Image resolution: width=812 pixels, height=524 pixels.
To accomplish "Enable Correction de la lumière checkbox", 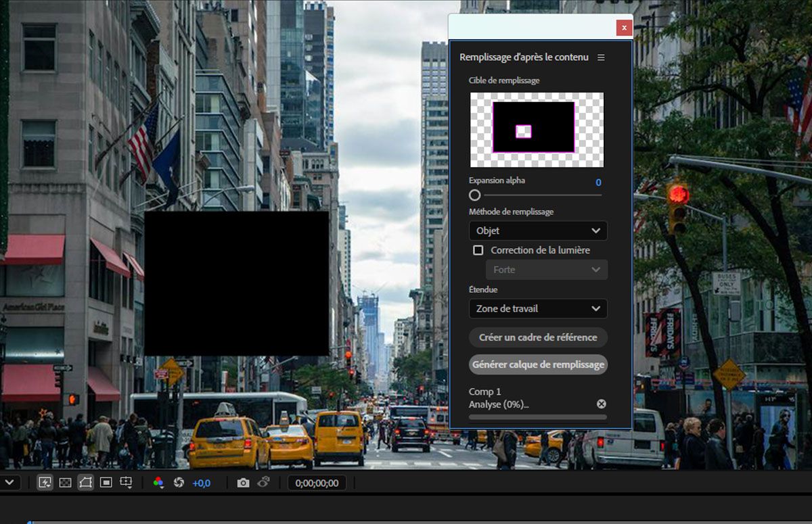I will pos(478,250).
